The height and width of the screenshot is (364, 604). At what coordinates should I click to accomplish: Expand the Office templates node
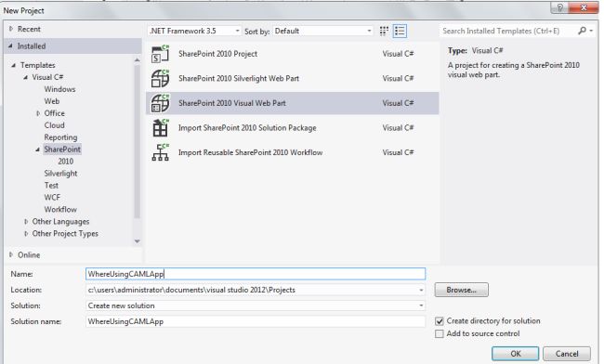click(x=38, y=113)
